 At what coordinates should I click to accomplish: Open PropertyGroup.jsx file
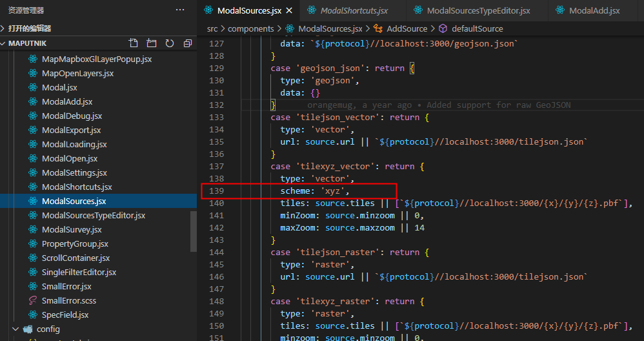coord(75,243)
